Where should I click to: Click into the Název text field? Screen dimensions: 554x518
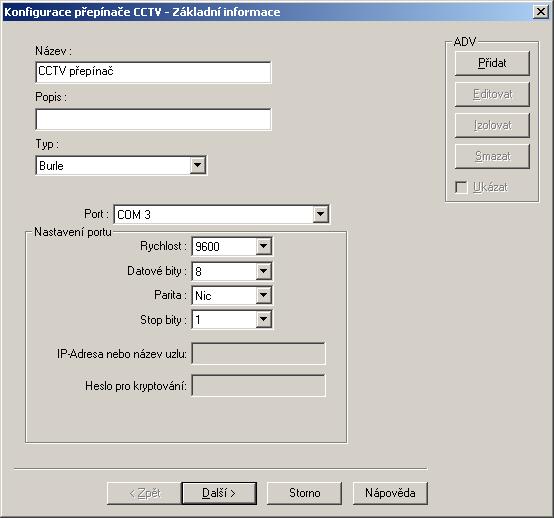coord(153,72)
